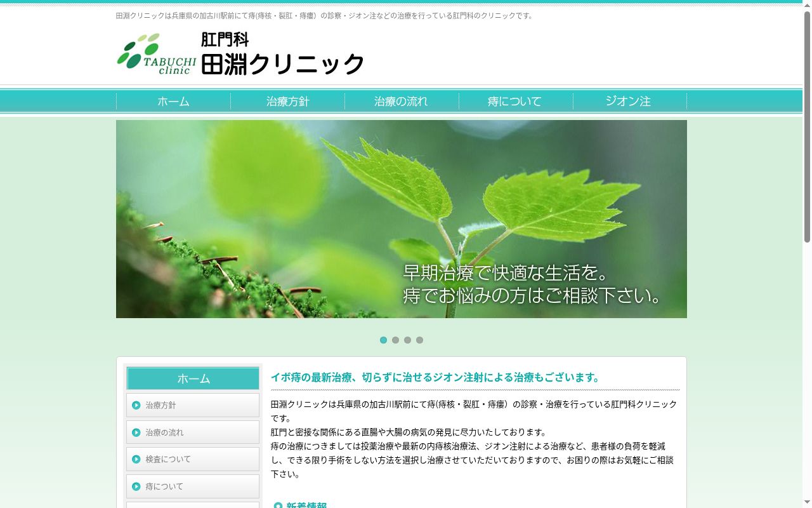Select the first slideshow dot
812x508 pixels.
(383, 340)
